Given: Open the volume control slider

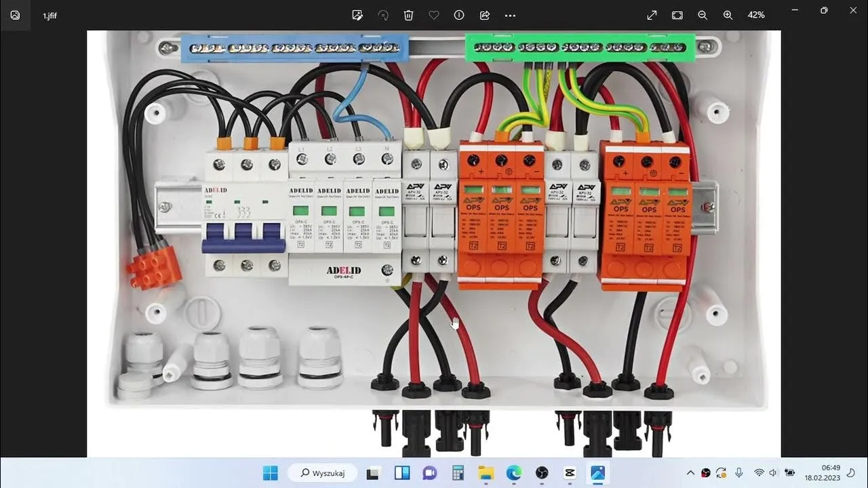Looking at the screenshot, I should coord(772,473).
